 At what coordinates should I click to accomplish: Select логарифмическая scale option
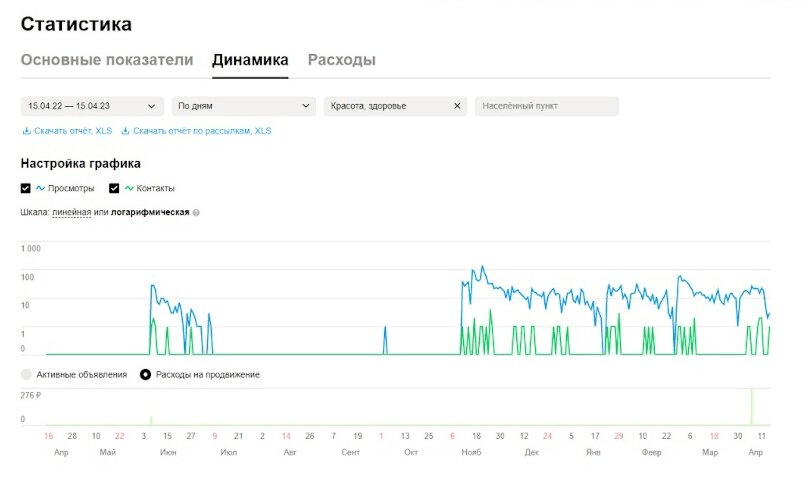click(x=150, y=212)
